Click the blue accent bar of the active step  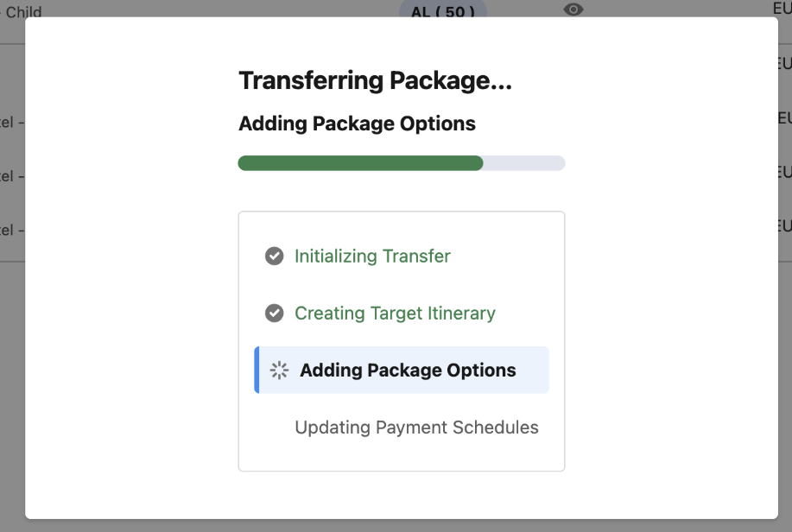pos(257,370)
